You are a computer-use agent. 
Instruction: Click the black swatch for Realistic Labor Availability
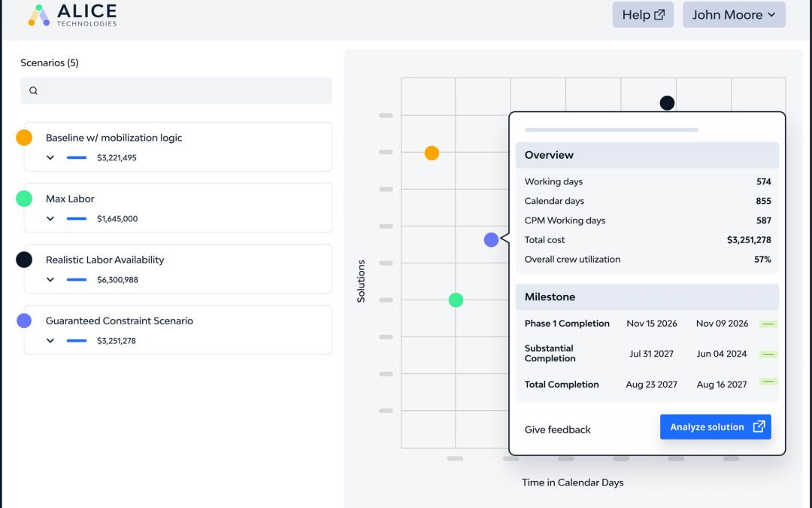tap(24, 260)
